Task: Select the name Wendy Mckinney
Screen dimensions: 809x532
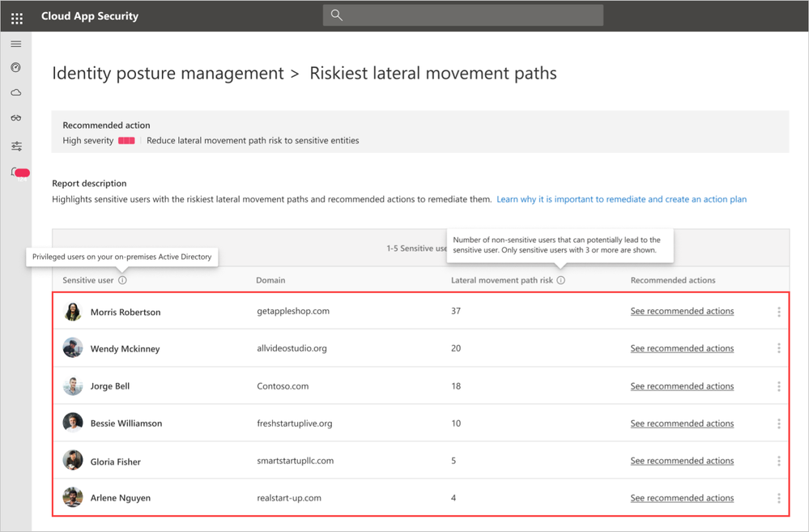Action: 125,349
